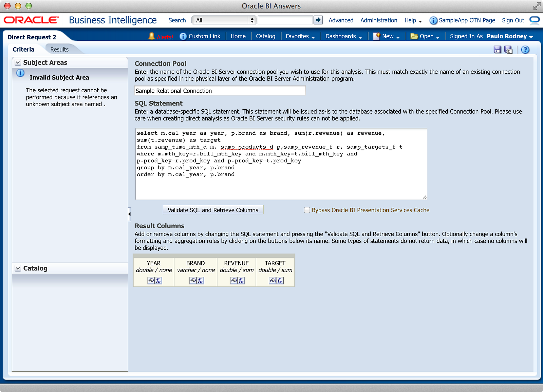Open column format for BRAND column

point(193,281)
